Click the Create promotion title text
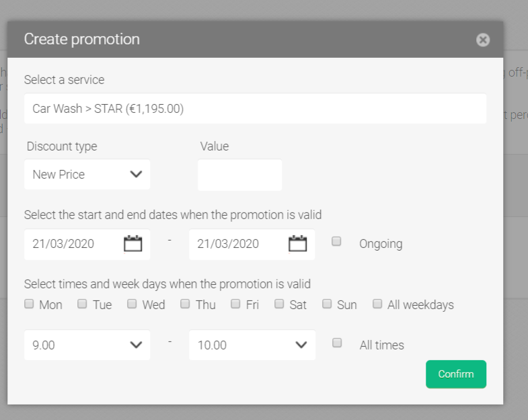This screenshot has width=528, height=420. pyautogui.click(x=82, y=40)
